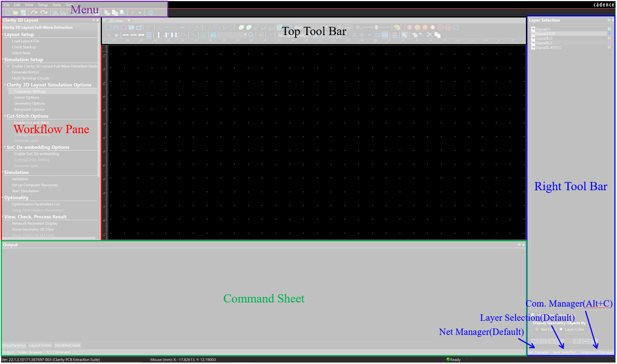This screenshot has width=617, height=364.
Task: Click the Signal$L3 purple color swatch
Action: (x=609, y=43)
